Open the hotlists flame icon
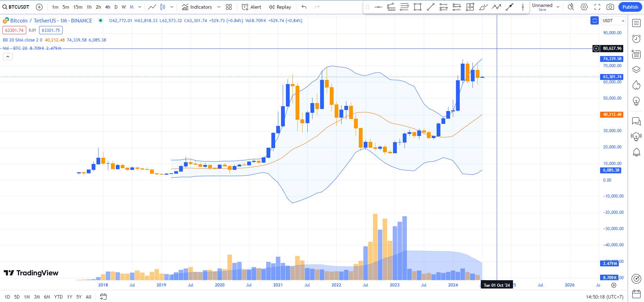Screen dimensions: 644x302 636,85
